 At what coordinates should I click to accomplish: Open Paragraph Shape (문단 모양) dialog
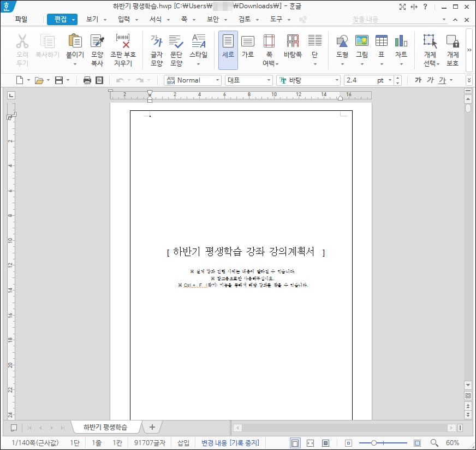176,50
